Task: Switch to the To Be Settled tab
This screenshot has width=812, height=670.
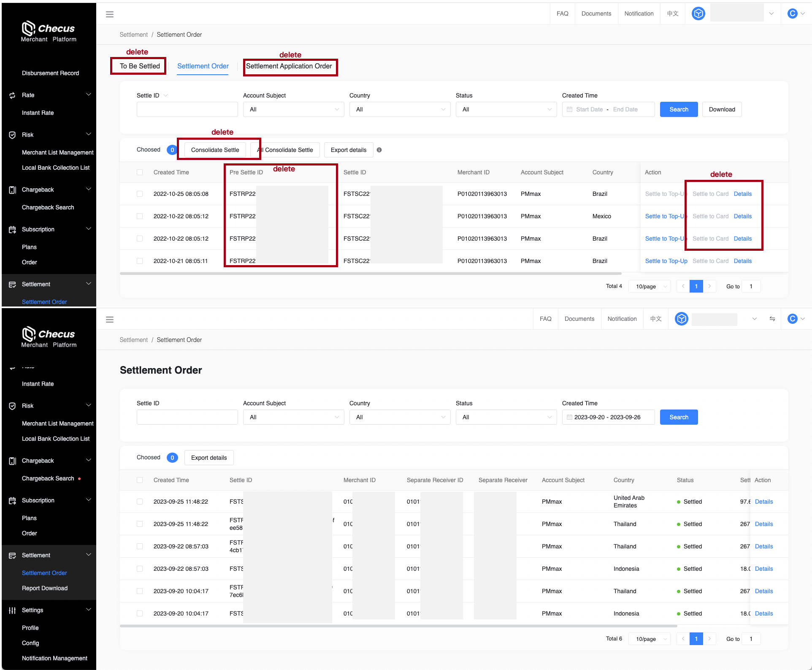Action: (x=140, y=66)
